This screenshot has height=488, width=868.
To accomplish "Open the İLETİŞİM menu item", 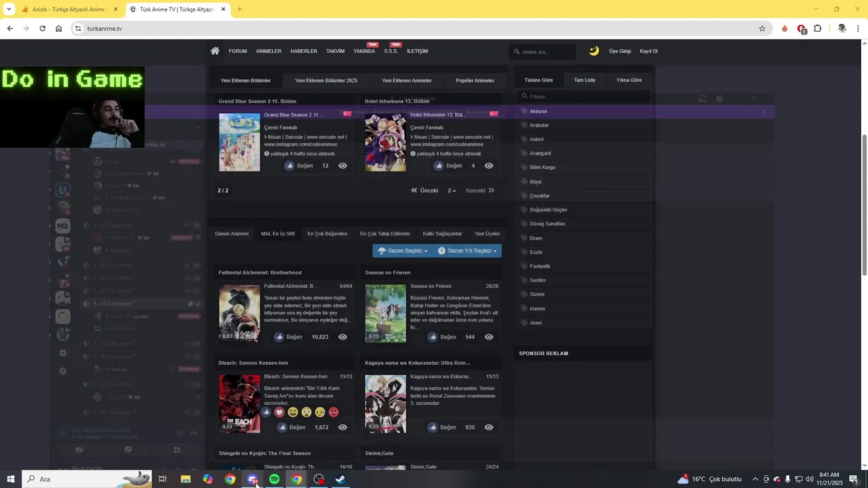I will point(417,52).
